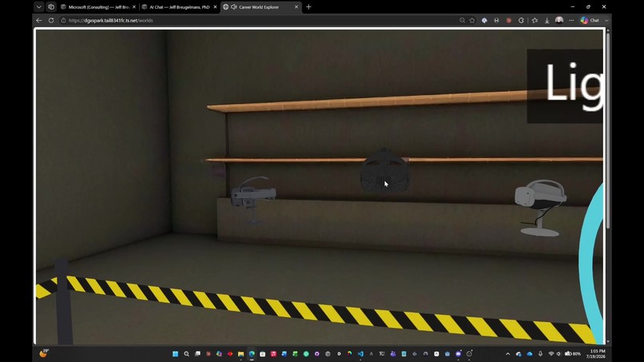Switch to AI Chat — Jeff Breugelmans tab
Viewport: 644px width, 362px height.
180,7
